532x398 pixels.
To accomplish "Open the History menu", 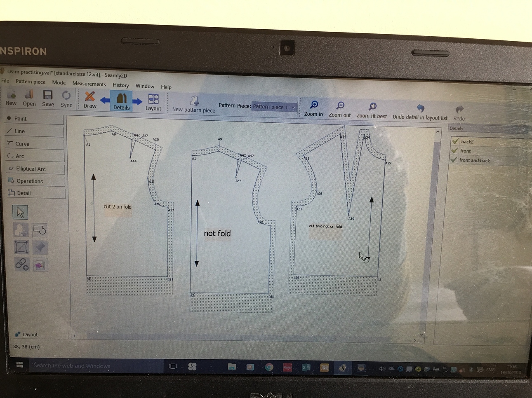I will pyautogui.click(x=120, y=85).
